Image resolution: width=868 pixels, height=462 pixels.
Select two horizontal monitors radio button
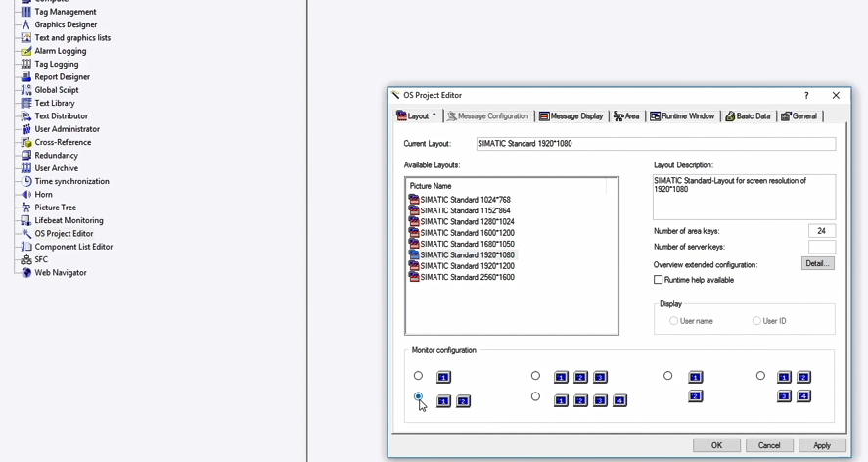418,396
